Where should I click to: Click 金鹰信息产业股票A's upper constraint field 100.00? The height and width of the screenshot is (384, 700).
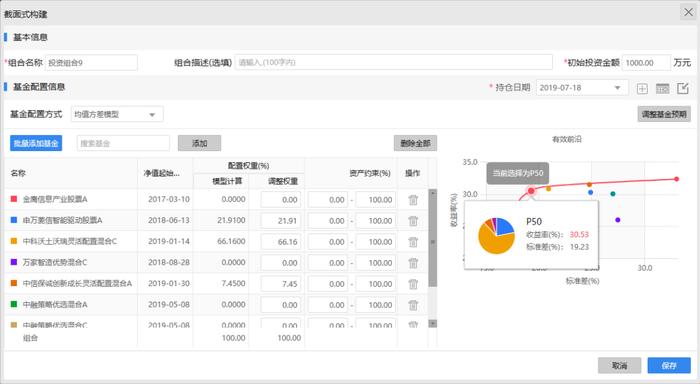[376, 200]
